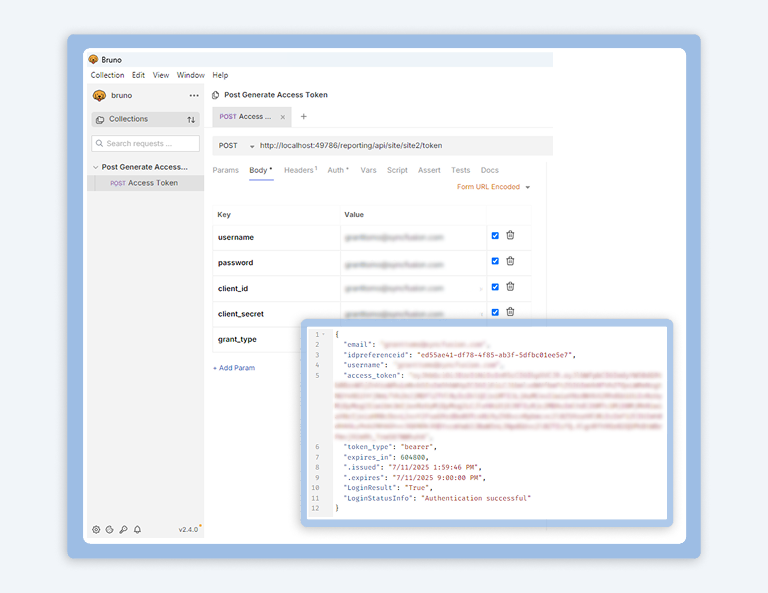Click the sort collections arrows icon
The image size is (768, 593).
tap(191, 119)
